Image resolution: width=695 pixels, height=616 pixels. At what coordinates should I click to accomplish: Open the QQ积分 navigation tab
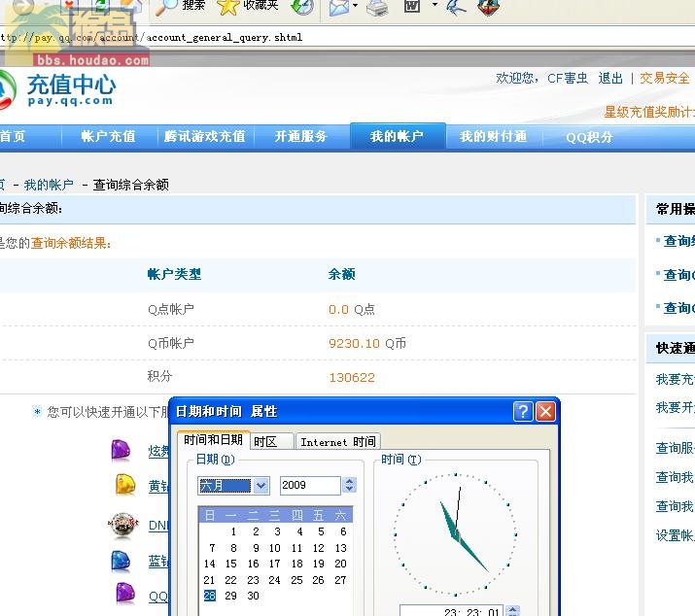point(589,137)
